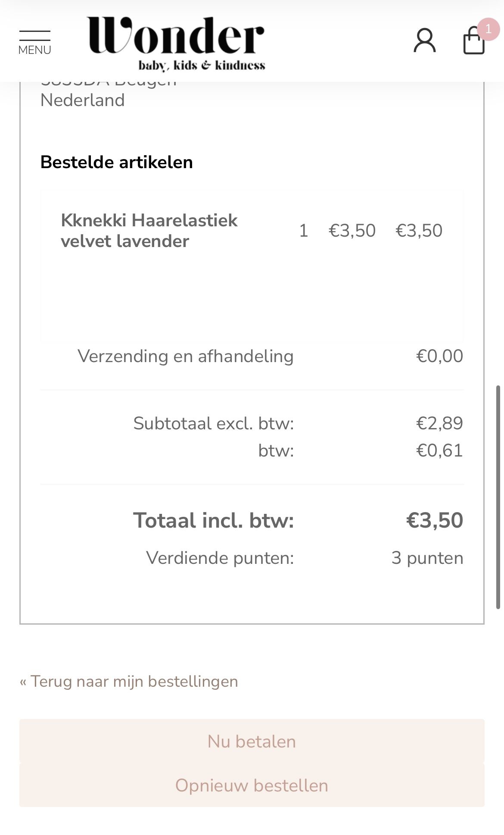Click the baby, kids & kindness tagline

point(202,66)
